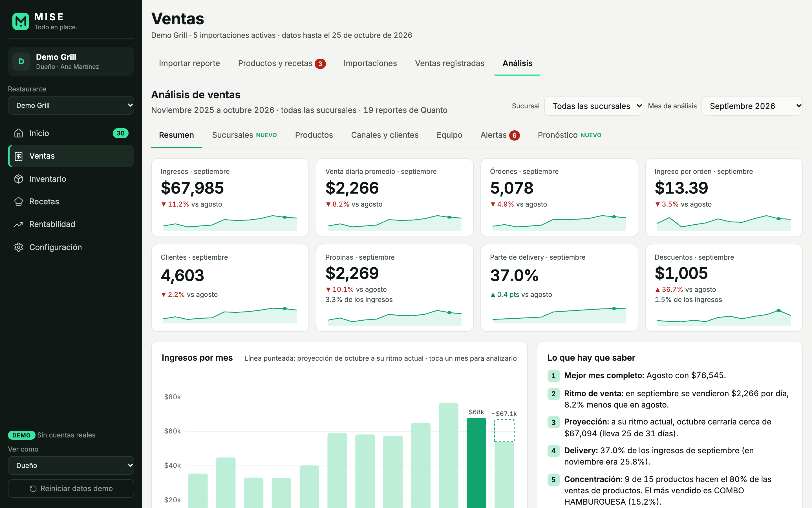Viewport: 812px width, 508px height.
Task: Open the Ventas registradas tab
Action: (450, 63)
